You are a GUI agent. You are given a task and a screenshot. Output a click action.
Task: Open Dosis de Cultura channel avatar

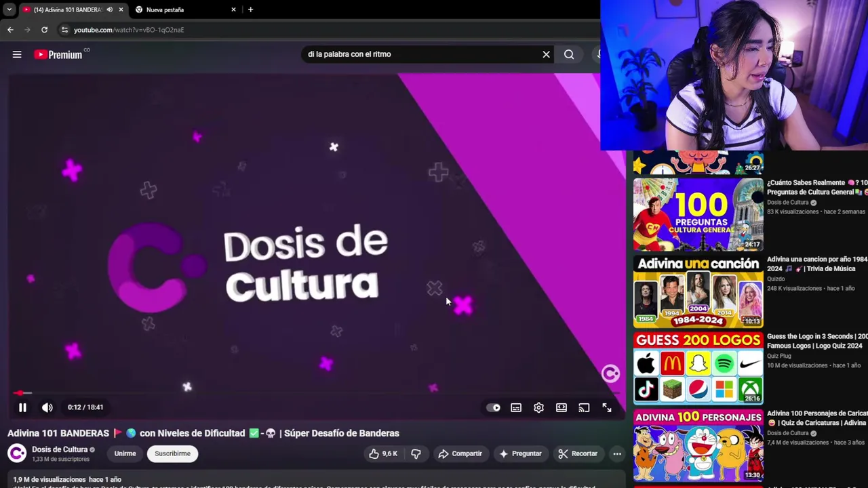click(x=17, y=453)
